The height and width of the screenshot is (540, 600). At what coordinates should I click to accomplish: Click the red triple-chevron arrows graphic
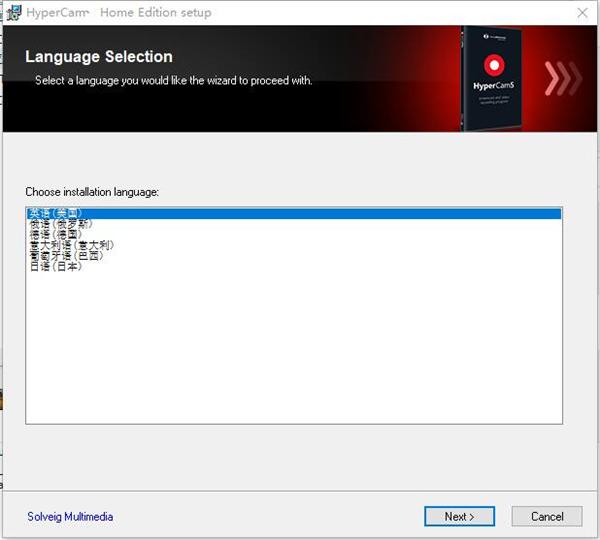563,78
